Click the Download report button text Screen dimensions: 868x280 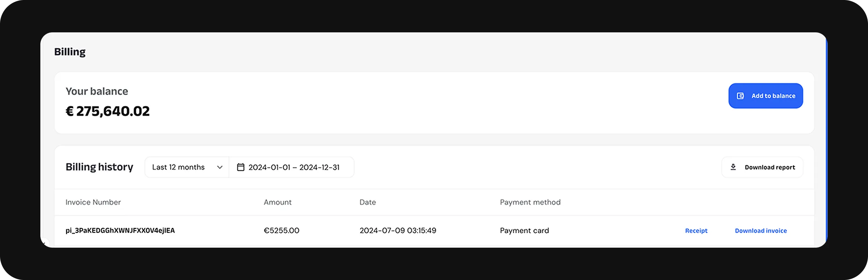pos(770,167)
